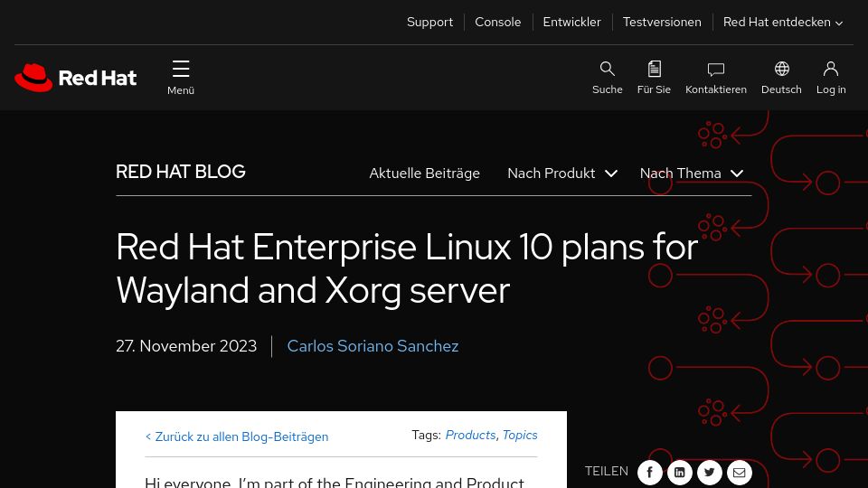
Task: Expand the Nach Produkt dropdown
Action: click(562, 174)
